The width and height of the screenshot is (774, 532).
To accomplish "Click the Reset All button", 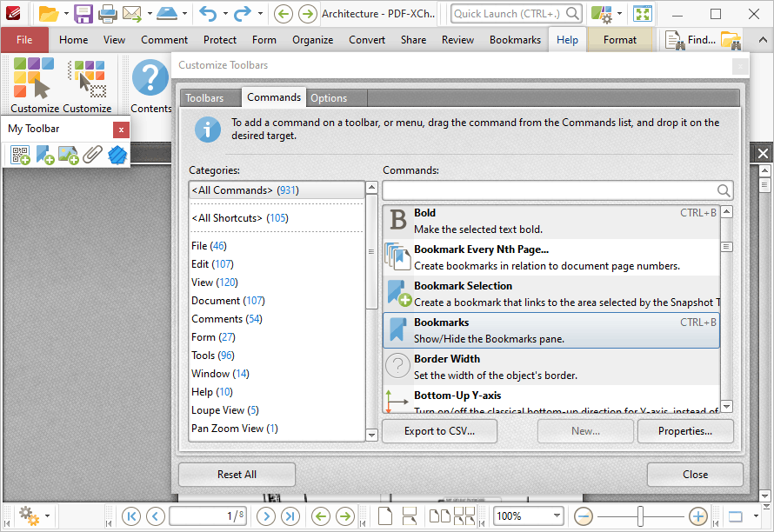I will 237,475.
